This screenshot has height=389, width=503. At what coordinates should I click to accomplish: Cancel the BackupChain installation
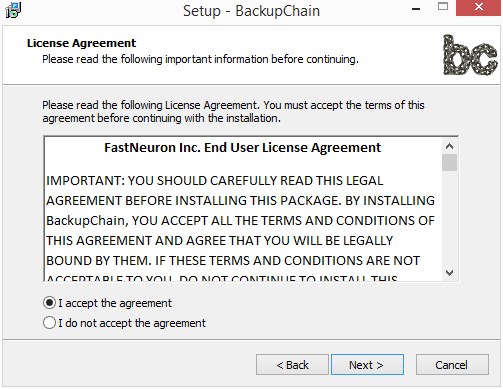click(x=452, y=365)
